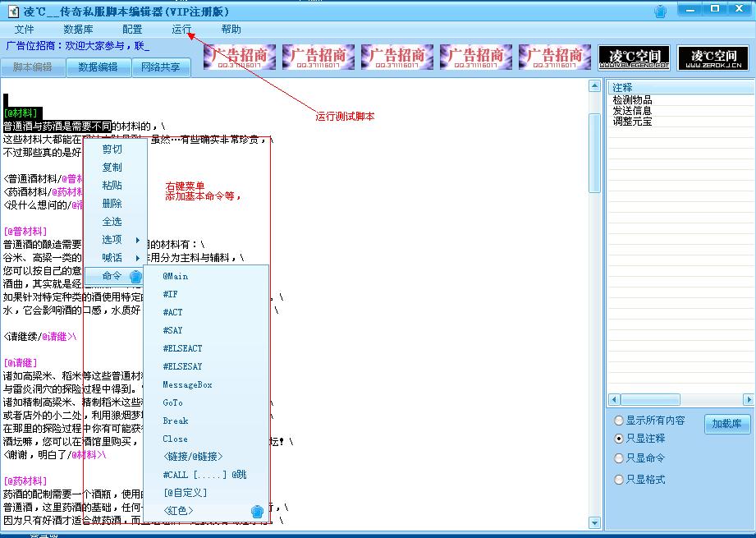The image size is (756, 538).
Task: Select the 只显命令 radio button
Action: tap(619, 458)
